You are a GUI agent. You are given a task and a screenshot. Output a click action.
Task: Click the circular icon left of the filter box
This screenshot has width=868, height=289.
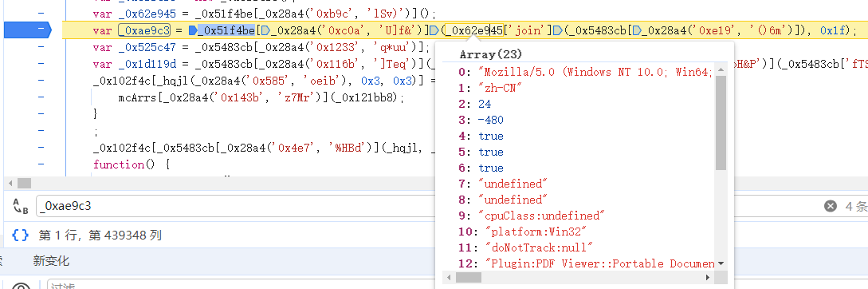21,287
